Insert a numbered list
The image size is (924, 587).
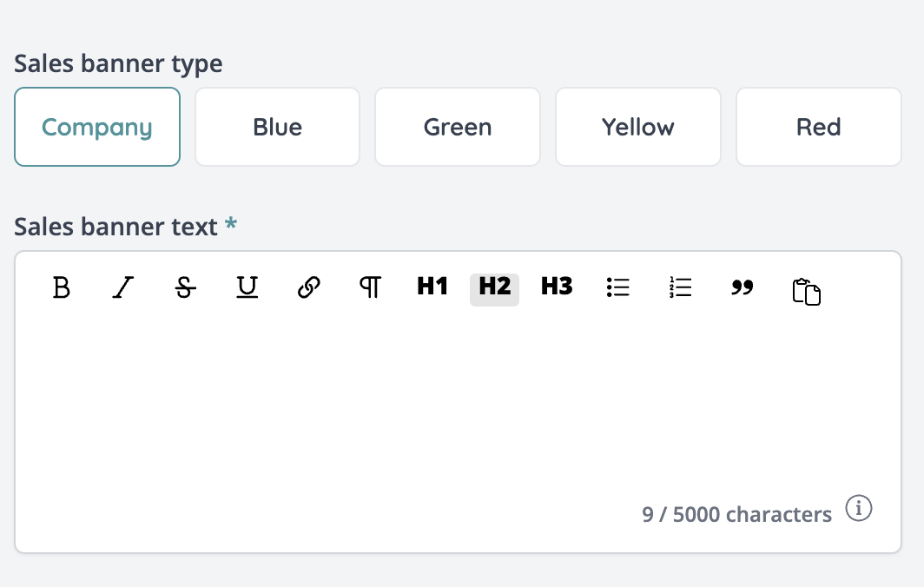pos(681,287)
